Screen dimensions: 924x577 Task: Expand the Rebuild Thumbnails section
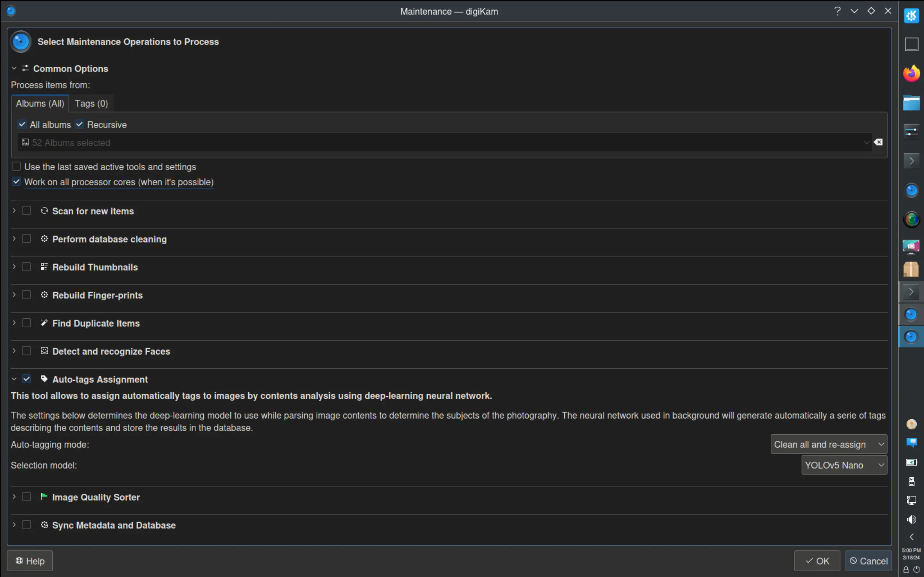(14, 267)
